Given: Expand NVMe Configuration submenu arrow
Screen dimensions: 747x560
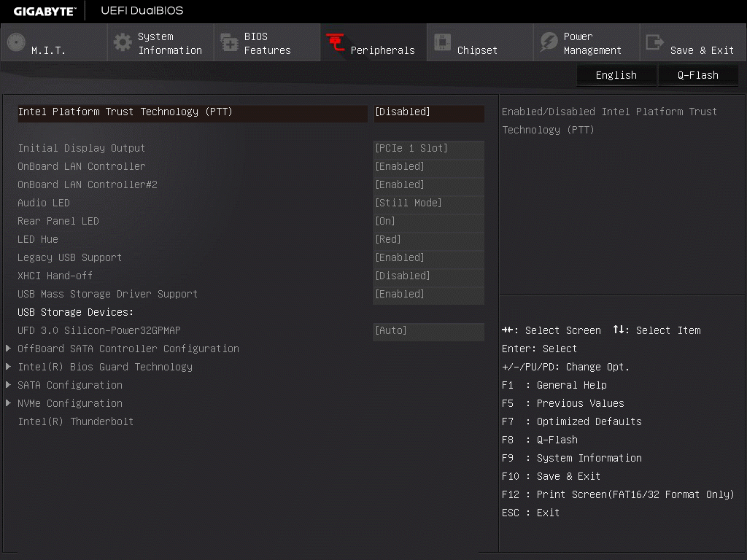Looking at the screenshot, I should 8,403.
